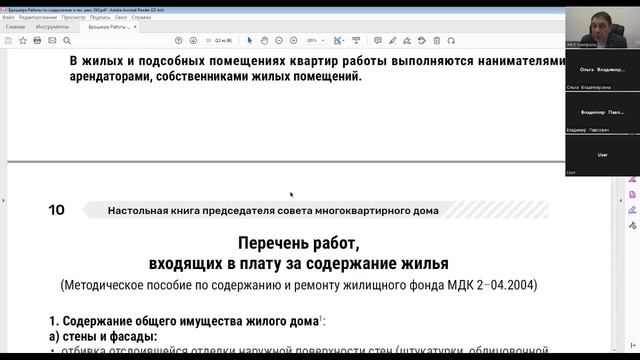Open the Fit page options dropdown arrow

coord(343,40)
